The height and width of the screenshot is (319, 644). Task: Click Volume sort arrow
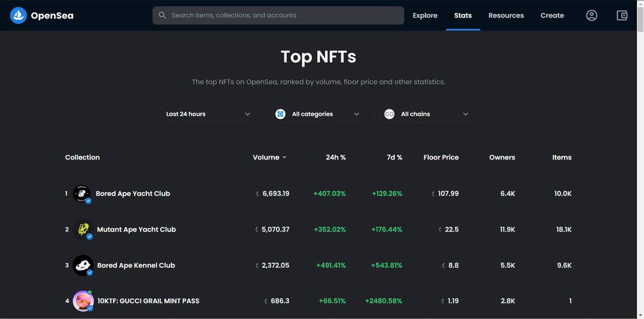click(x=284, y=158)
